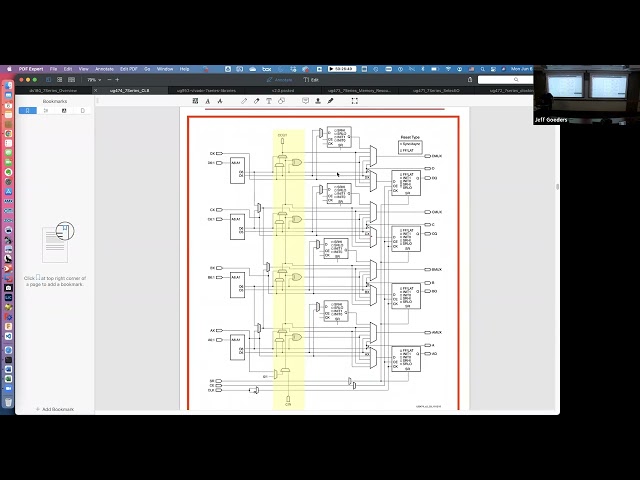This screenshot has height=480, width=640.
Task: Select the strikethrough text tool
Action: 220,101
